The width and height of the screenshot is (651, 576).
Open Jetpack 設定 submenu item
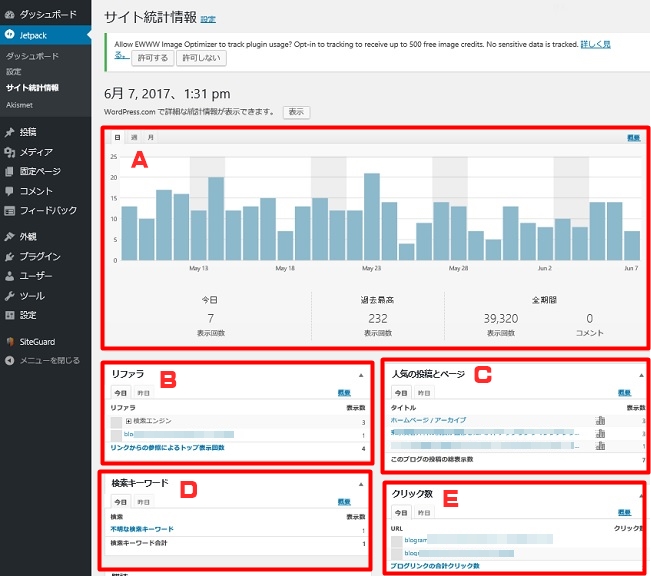tap(14, 72)
